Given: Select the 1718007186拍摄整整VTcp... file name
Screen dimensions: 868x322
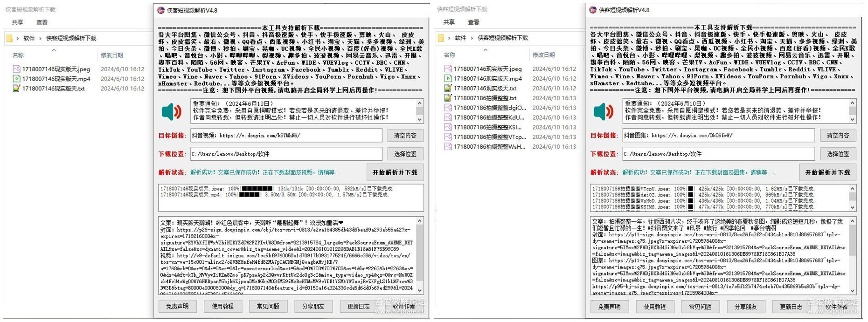Looking at the screenshot, I should (490, 137).
